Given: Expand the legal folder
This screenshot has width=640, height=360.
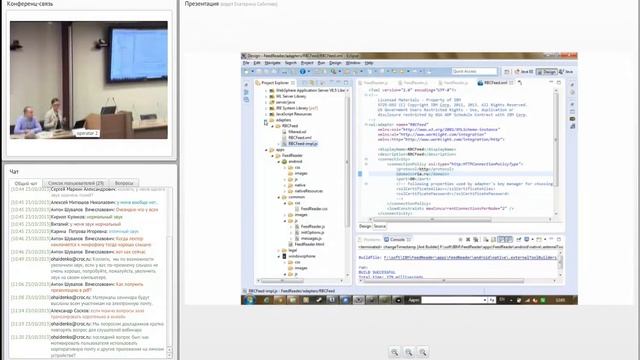Looking at the screenshot, I should coord(279,250).
